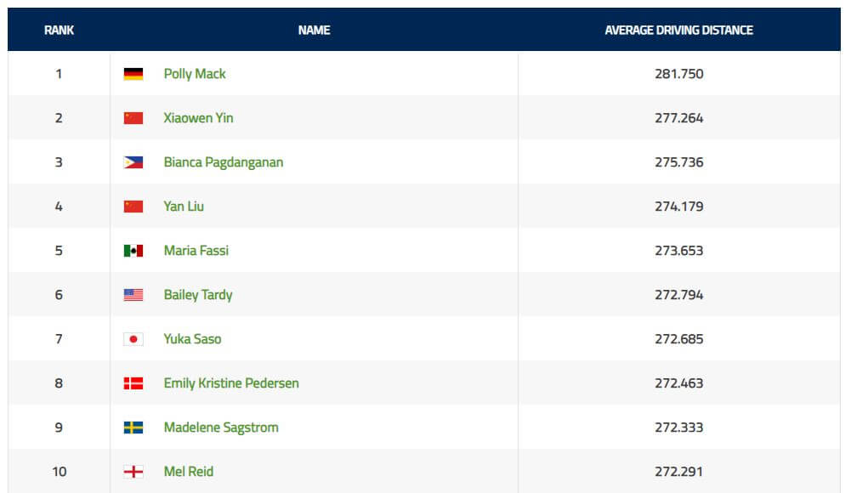Click the Philippine flag beside Bianca Pagdanganan

[133, 162]
